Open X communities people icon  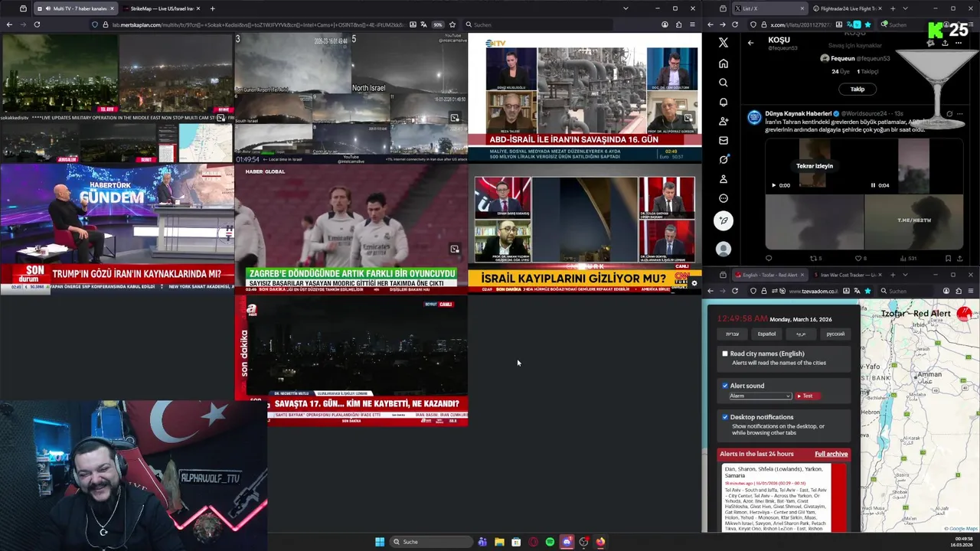pos(724,121)
